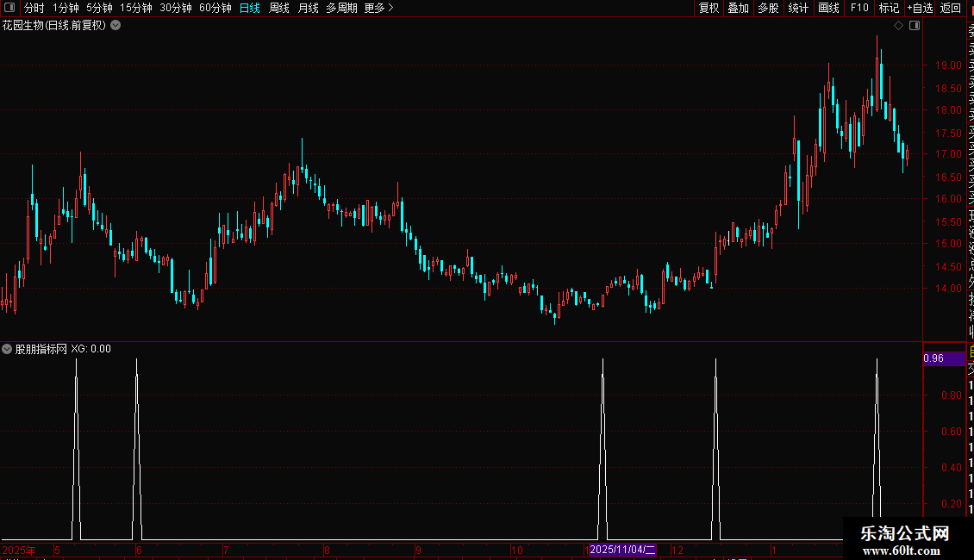
Task: Open dropdown beside 花园生物 title
Action: 116,26
